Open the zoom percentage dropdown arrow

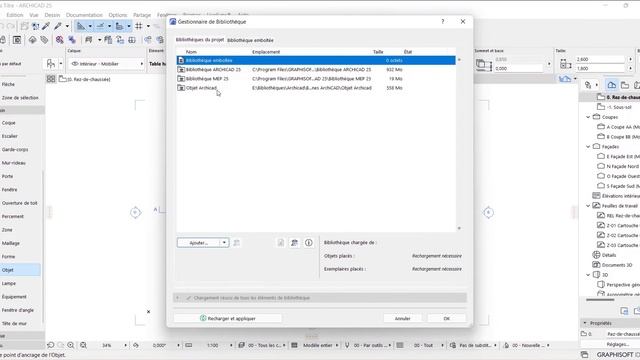pos(125,345)
